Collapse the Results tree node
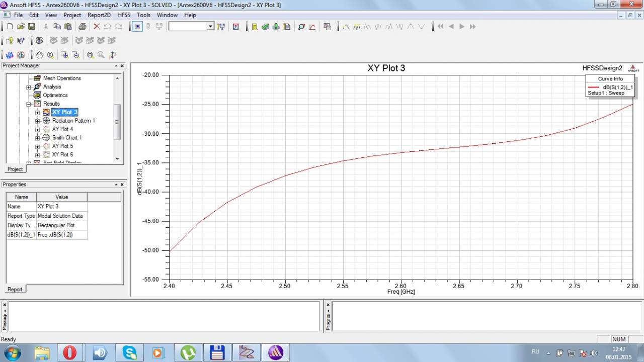 pyautogui.click(x=29, y=104)
